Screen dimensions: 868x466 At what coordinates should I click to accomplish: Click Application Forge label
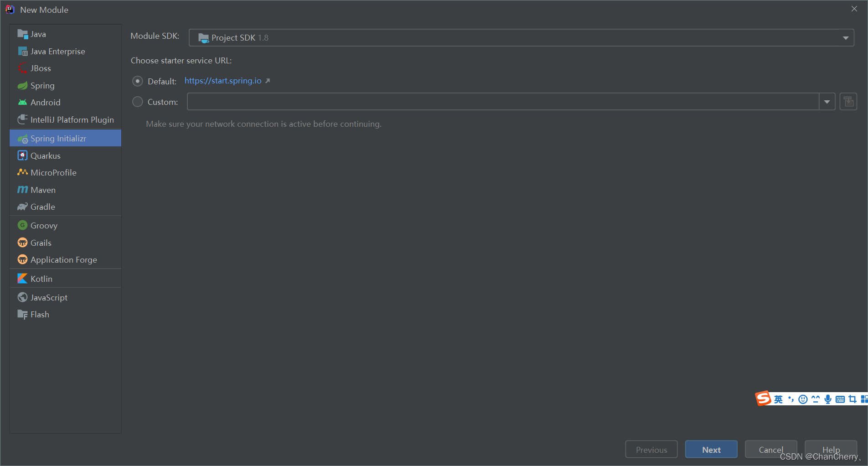point(64,260)
